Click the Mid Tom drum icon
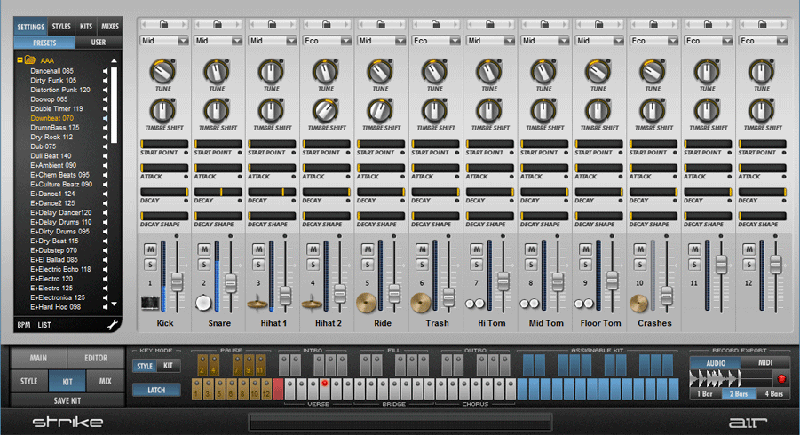The height and width of the screenshot is (435, 800). pyautogui.click(x=530, y=303)
